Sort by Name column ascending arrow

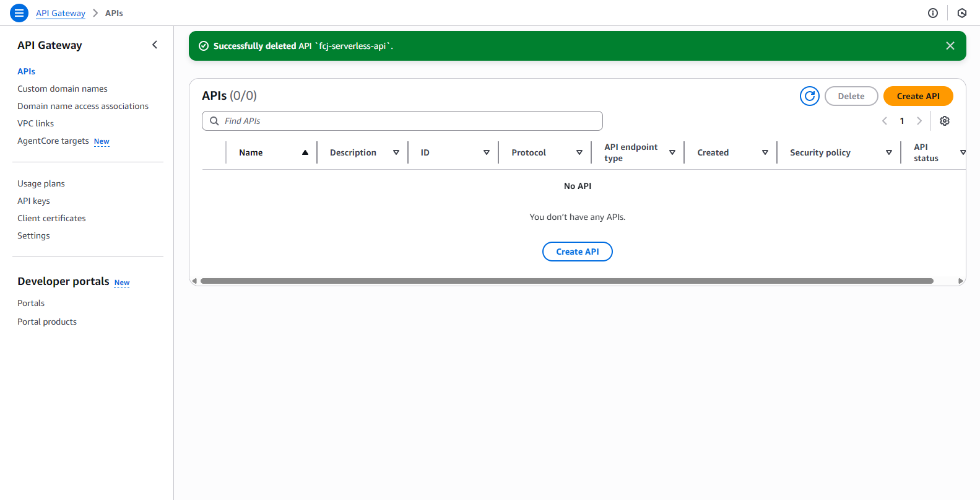305,152
